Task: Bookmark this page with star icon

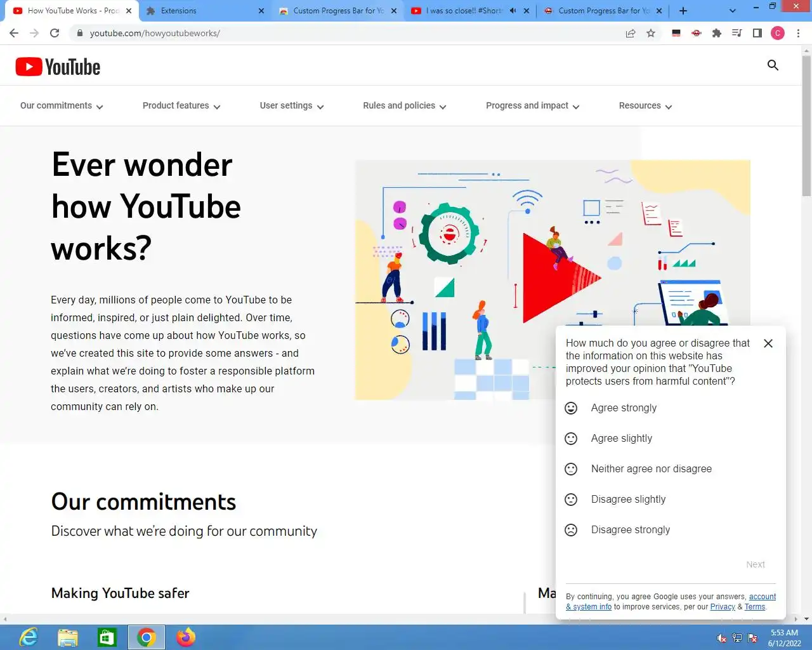Action: (651, 33)
